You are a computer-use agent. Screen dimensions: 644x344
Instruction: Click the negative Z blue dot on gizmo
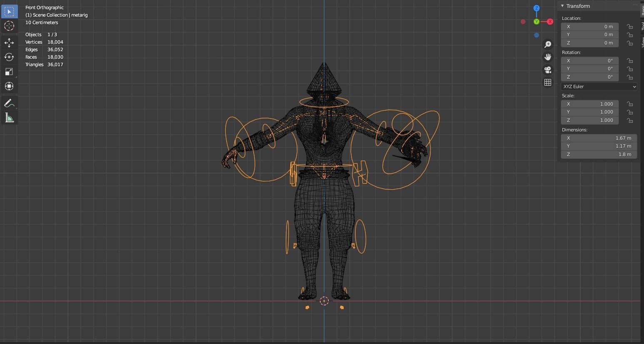coord(537,35)
